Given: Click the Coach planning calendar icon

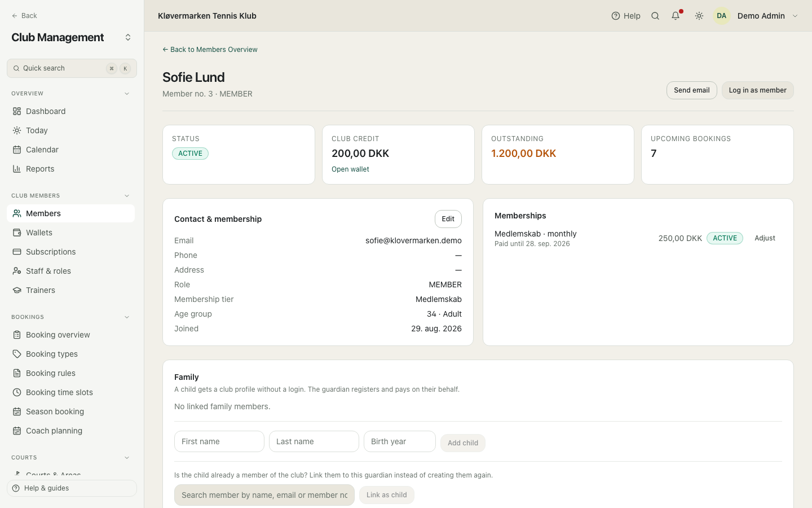Looking at the screenshot, I should [x=17, y=431].
